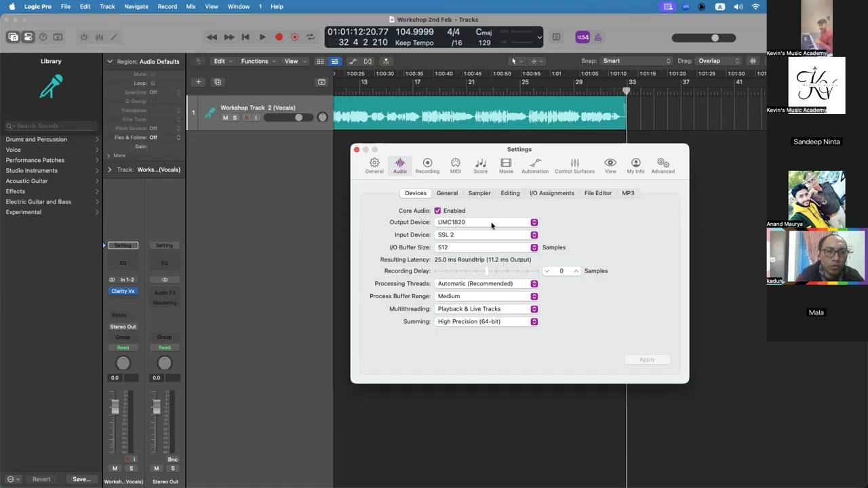This screenshot has height=488, width=868.
Task: Go to beginning of project
Action: point(245,37)
